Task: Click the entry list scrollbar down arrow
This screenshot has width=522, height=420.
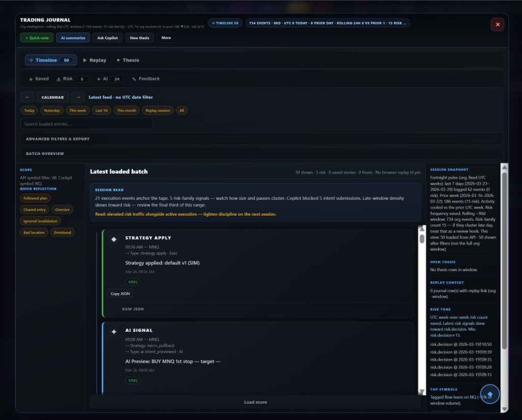Action: (422, 391)
